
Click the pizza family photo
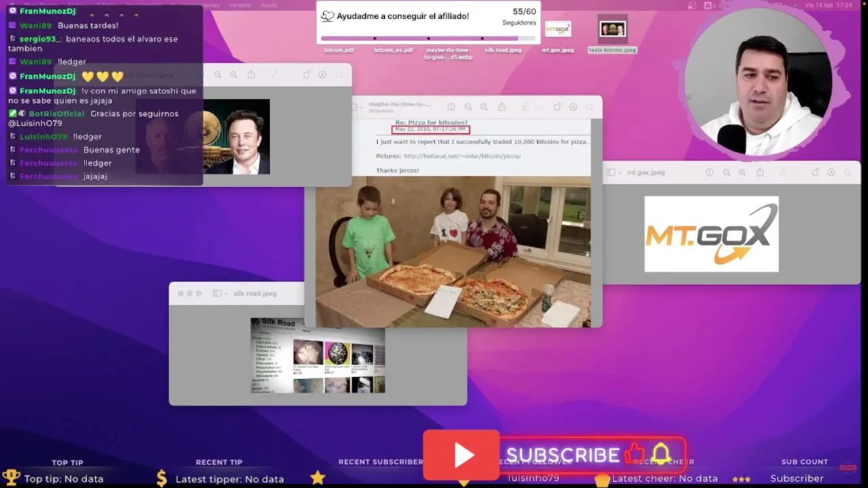coord(453,252)
